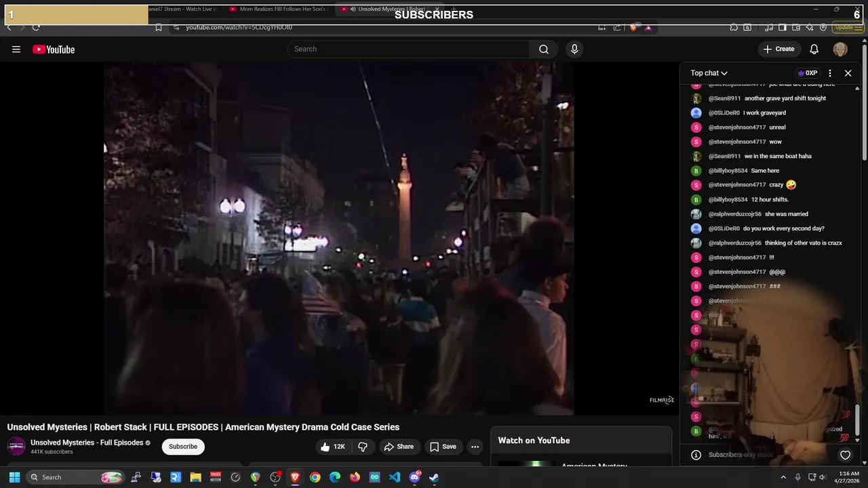868x488 pixels.
Task: Open the channel avatar for Unsolved Mysteries
Action: click(x=16, y=446)
